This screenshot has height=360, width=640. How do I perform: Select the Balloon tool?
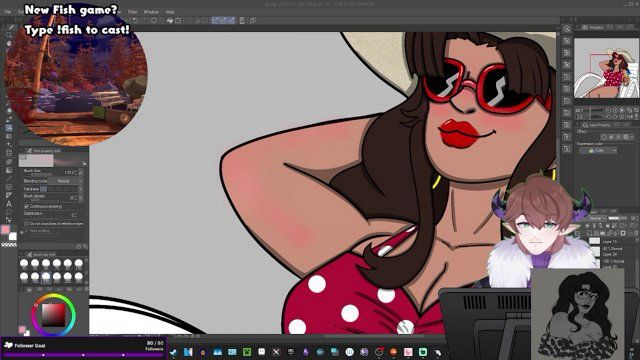pos(9,212)
